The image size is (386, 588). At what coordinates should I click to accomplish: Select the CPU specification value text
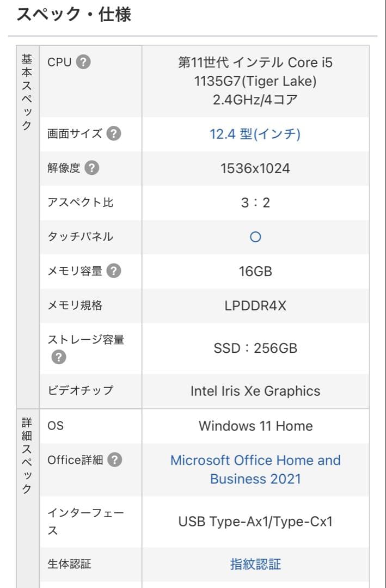tap(256, 81)
